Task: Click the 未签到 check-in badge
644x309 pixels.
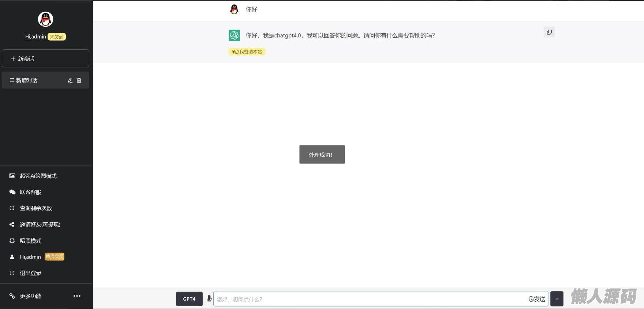Action: coord(57,37)
